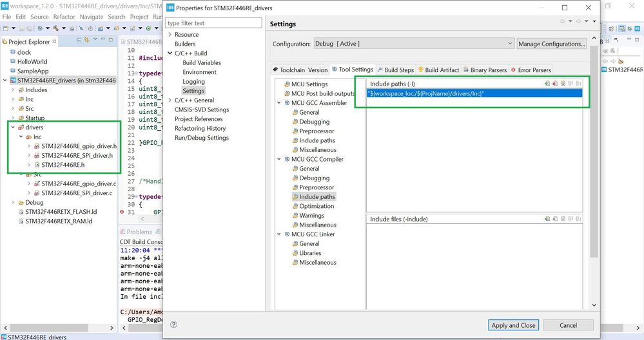Open the Configuration dropdown
This screenshot has width=644, height=340.
[x=414, y=44]
